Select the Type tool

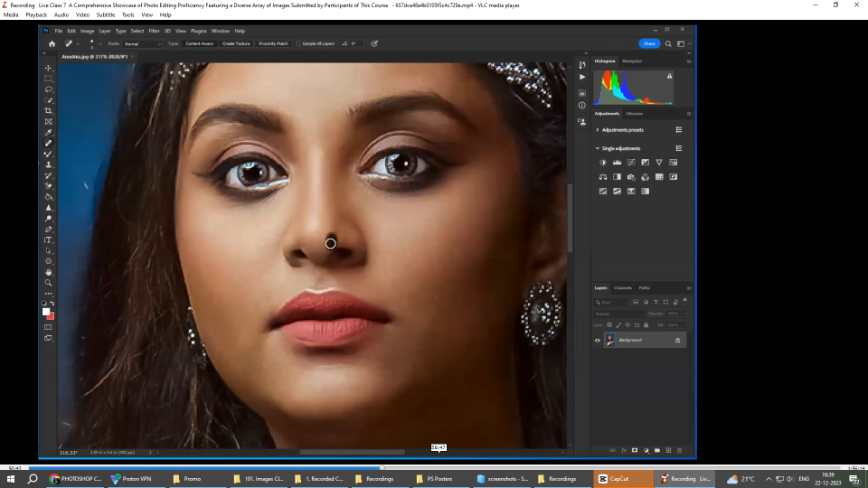tap(49, 240)
